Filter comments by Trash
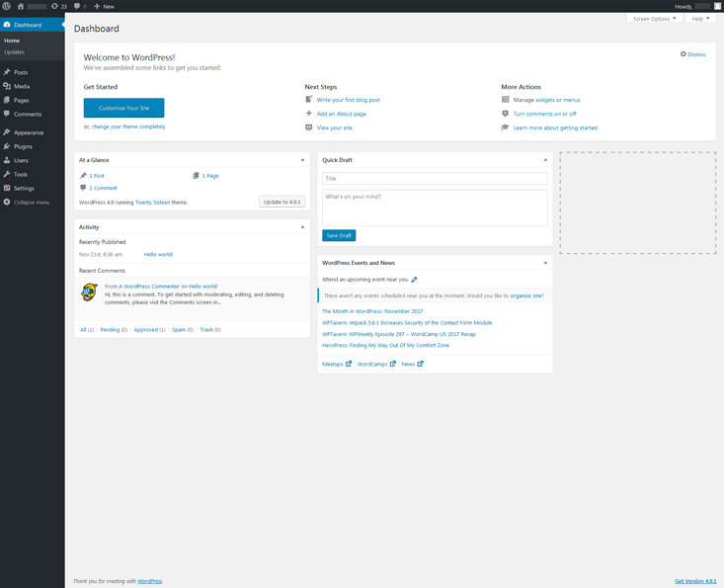This screenshot has width=724, height=588. (206, 330)
